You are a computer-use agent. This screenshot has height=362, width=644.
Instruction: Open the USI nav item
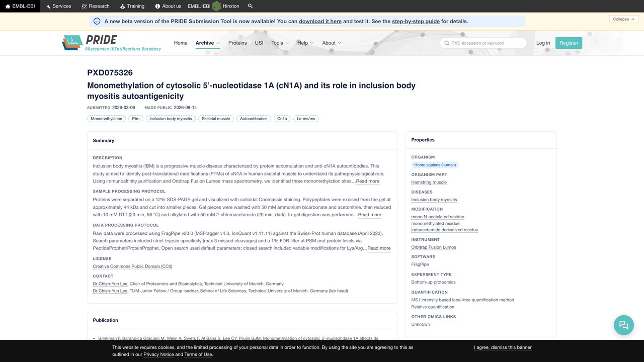[259, 43]
